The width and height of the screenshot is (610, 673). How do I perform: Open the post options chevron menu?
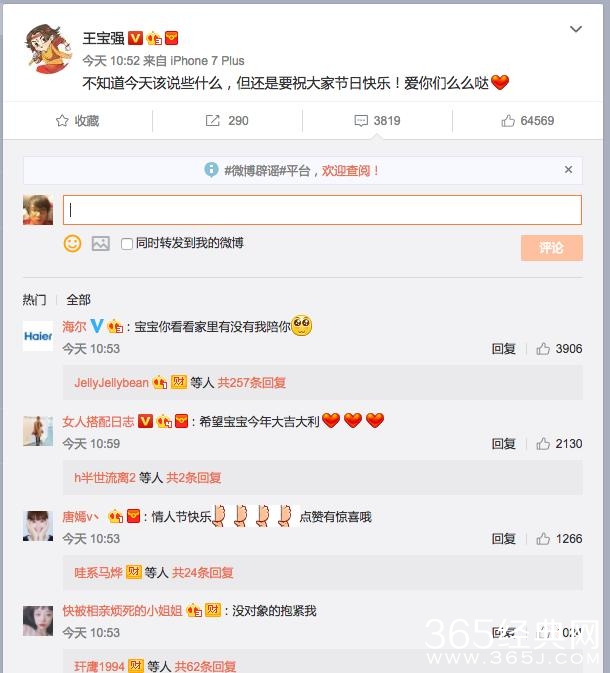click(576, 29)
